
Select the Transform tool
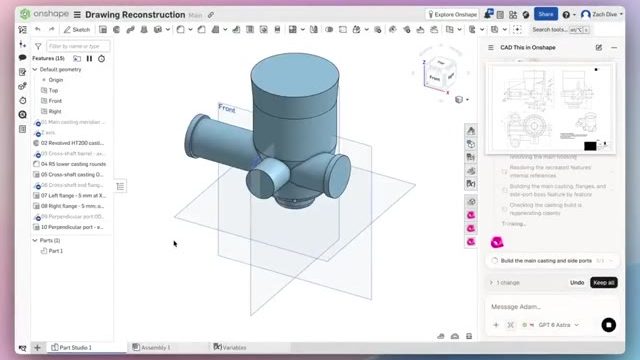click(356, 29)
